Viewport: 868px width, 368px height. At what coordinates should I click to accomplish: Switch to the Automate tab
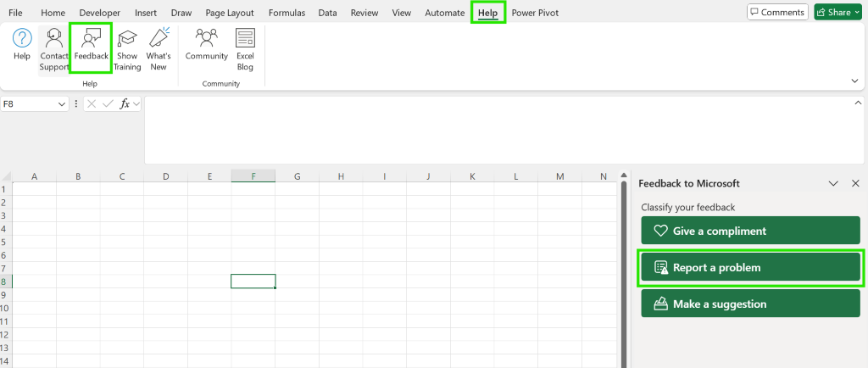(444, 13)
